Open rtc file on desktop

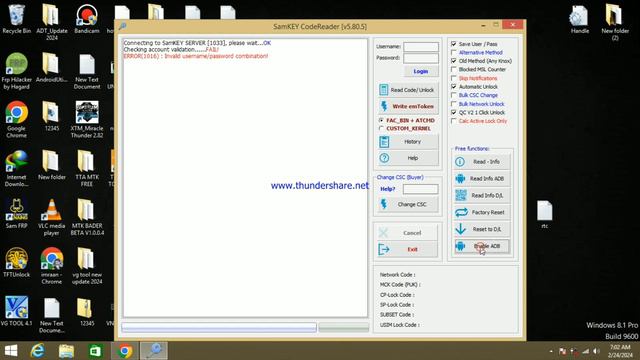(x=544, y=214)
